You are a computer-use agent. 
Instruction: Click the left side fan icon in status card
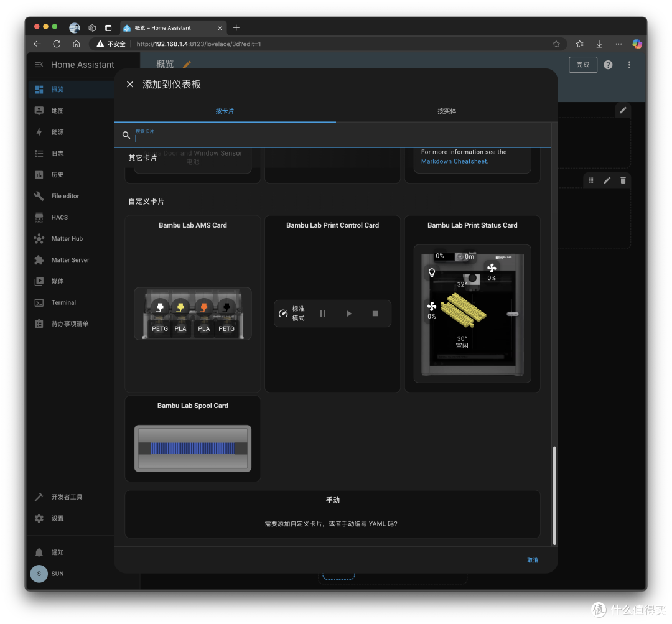(432, 307)
